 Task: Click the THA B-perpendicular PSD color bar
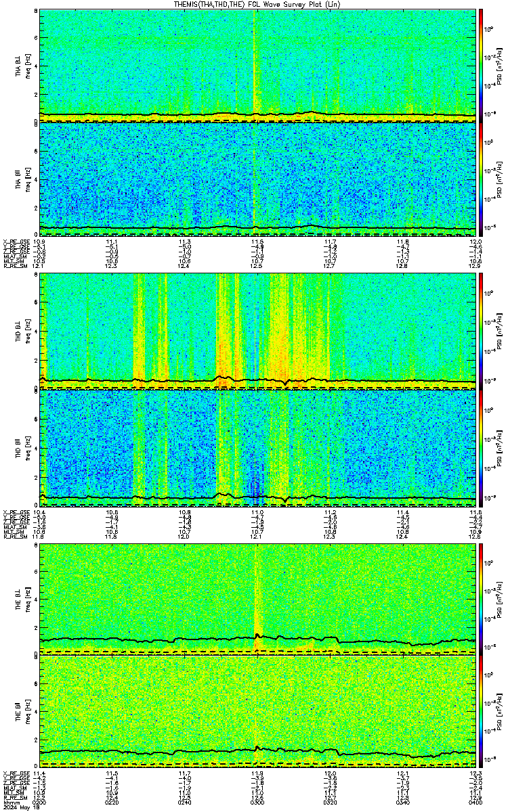coord(482,66)
